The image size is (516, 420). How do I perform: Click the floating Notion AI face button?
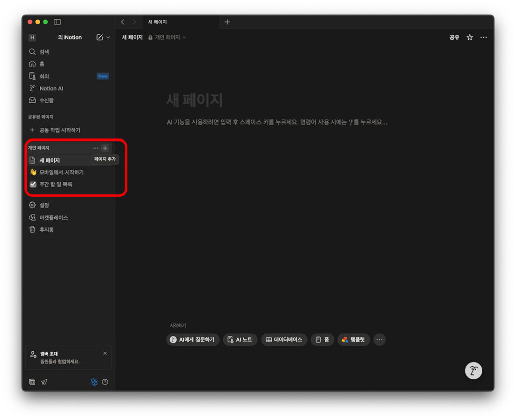tap(473, 370)
